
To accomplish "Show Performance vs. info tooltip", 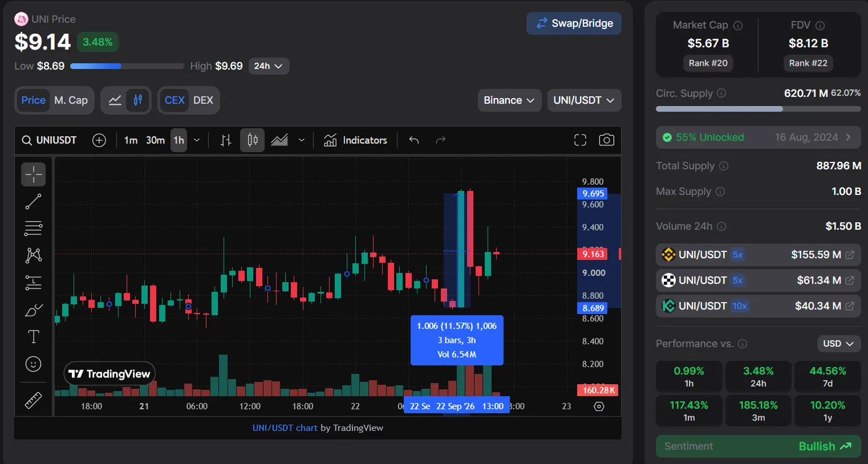I will pos(743,344).
